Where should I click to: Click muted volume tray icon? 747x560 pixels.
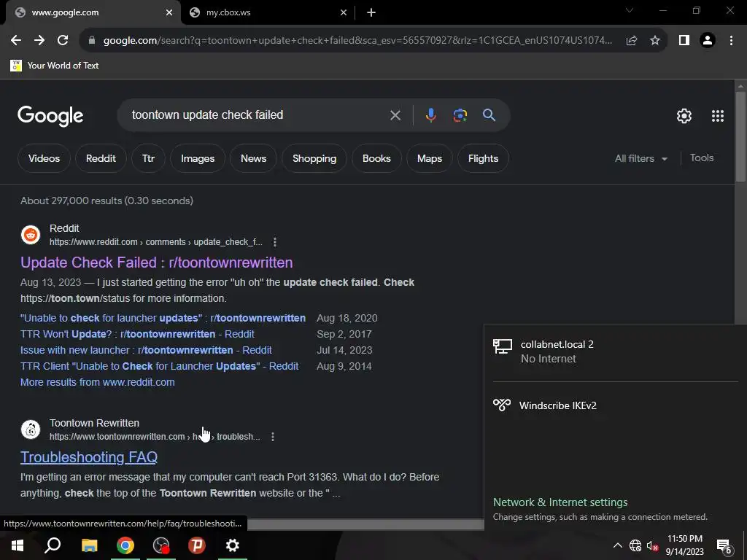point(652,546)
